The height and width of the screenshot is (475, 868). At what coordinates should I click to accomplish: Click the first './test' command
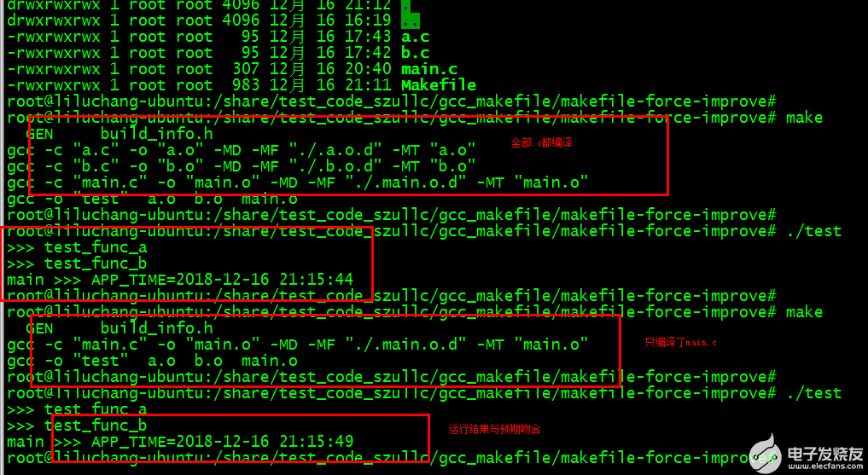pyautogui.click(x=813, y=231)
